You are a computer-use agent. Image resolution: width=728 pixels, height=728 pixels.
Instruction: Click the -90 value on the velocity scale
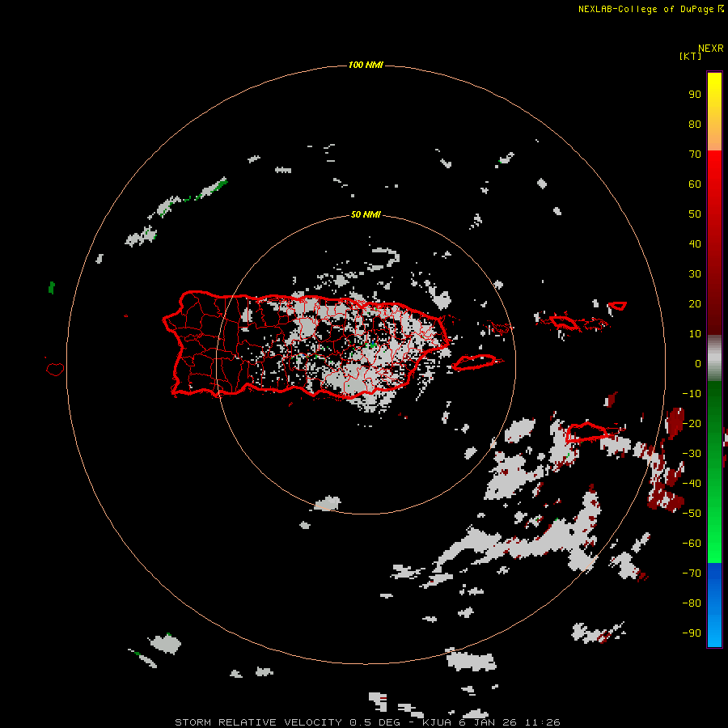coord(692,633)
